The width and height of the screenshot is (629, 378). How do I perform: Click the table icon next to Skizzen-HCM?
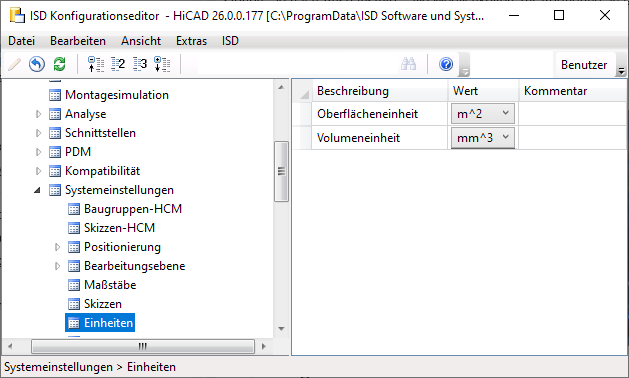pos(74,228)
